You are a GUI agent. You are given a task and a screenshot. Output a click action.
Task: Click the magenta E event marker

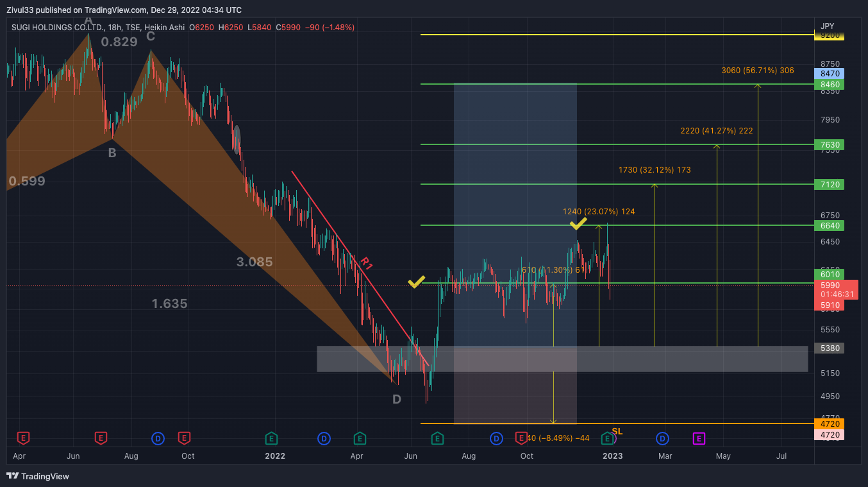(699, 439)
